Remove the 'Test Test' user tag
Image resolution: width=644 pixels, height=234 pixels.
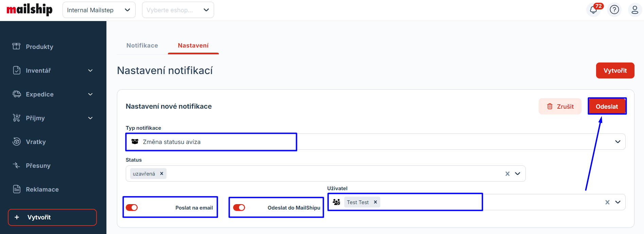(x=375, y=202)
